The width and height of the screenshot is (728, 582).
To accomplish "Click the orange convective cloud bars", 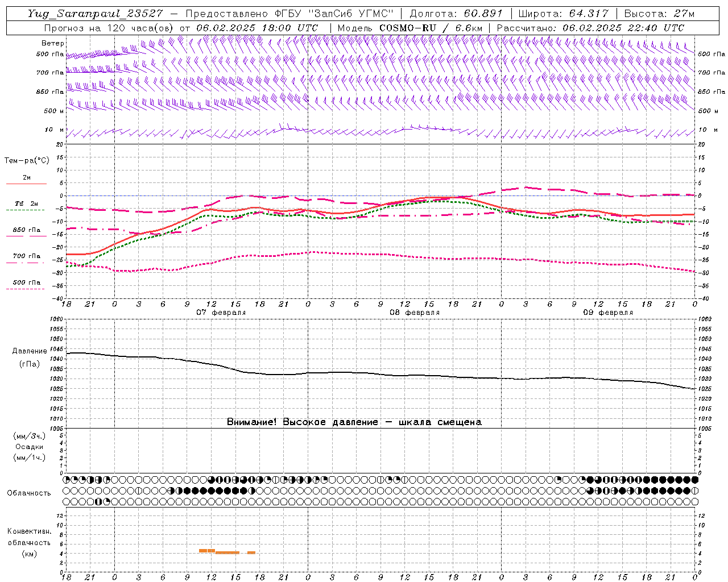I will (227, 551).
